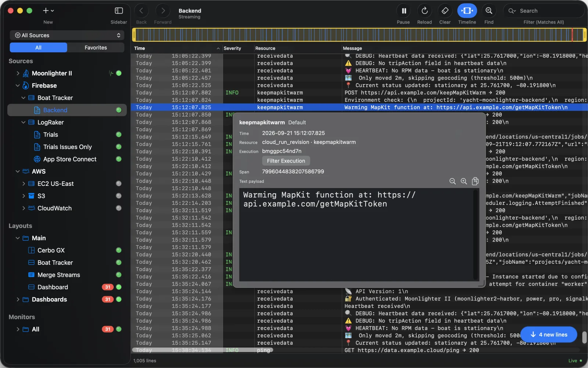Image resolution: width=588 pixels, height=368 pixels.
Task: Toggle the S3 source status dot
Action: coord(119,196)
